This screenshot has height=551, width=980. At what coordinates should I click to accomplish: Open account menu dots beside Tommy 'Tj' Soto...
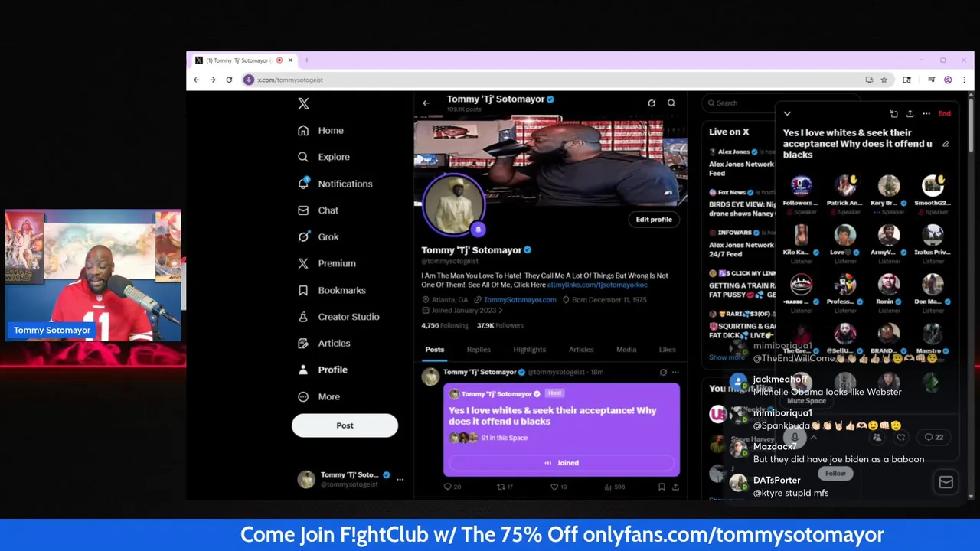(400, 479)
